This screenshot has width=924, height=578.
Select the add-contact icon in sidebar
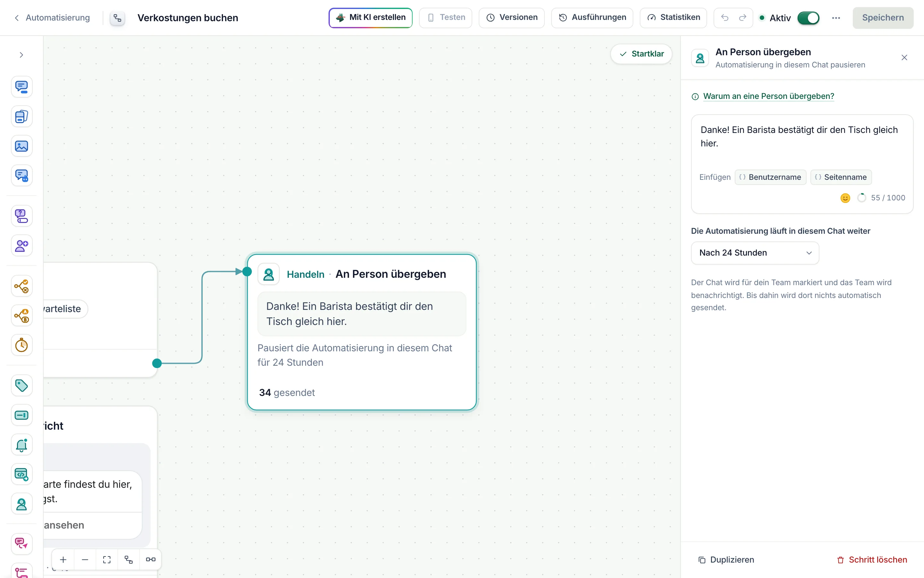tap(21, 245)
